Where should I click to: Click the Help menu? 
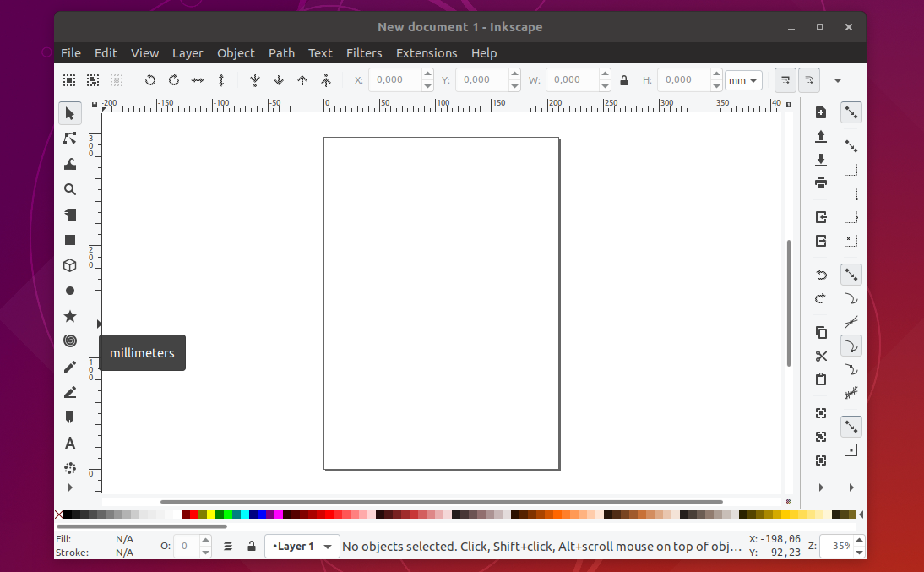coord(484,53)
